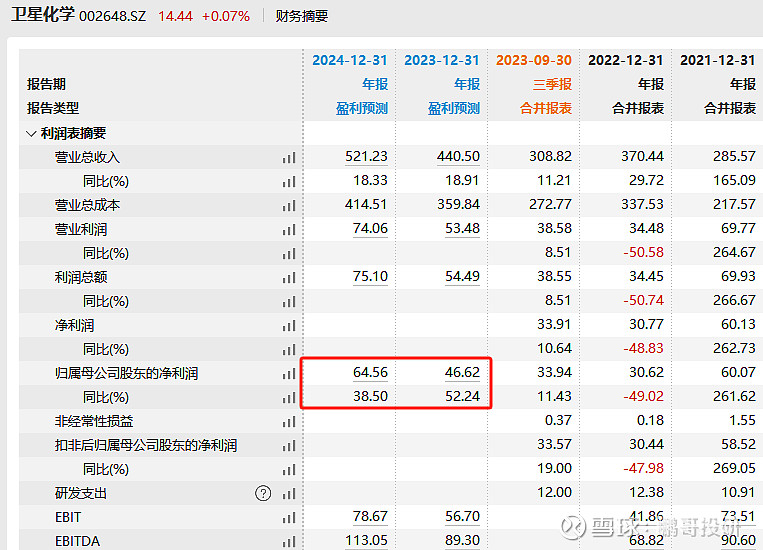Screen dimensions: 763x550
Task: Click the stock code 002648.SZ
Action: tap(112, 16)
